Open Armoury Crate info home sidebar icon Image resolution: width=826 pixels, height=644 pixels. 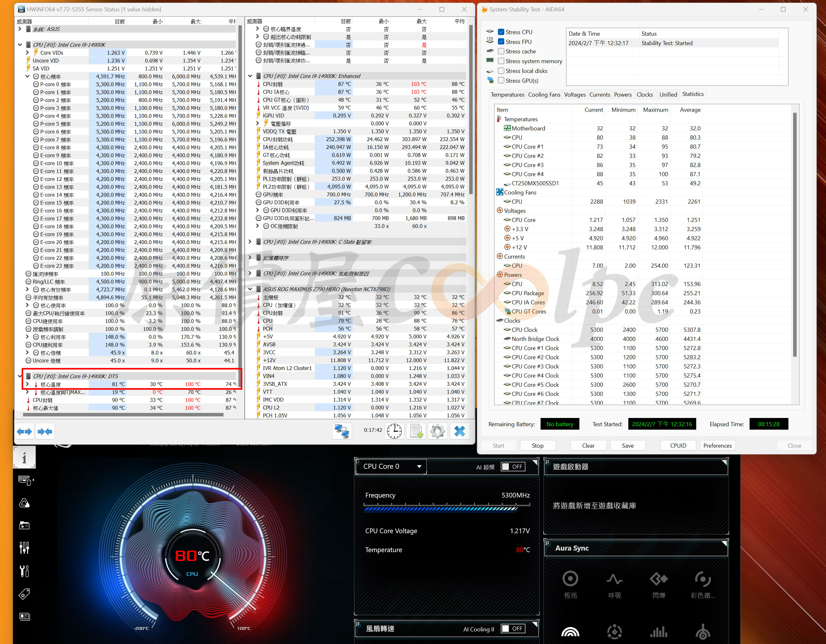click(x=24, y=457)
